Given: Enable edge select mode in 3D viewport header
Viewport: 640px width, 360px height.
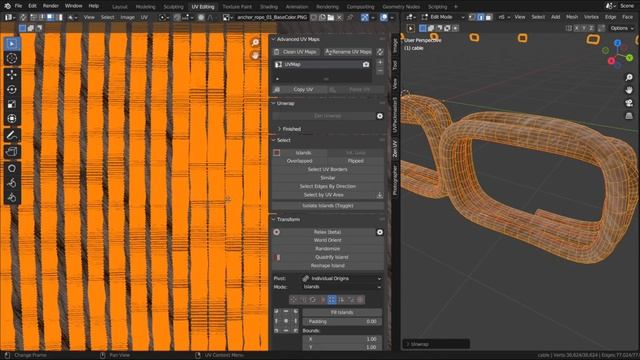Looking at the screenshot, I should (x=480, y=17).
